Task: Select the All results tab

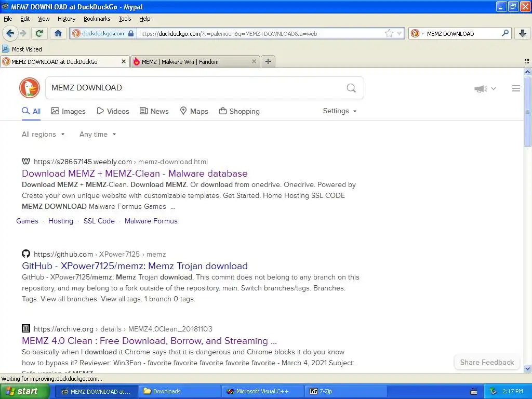Action: (x=31, y=111)
